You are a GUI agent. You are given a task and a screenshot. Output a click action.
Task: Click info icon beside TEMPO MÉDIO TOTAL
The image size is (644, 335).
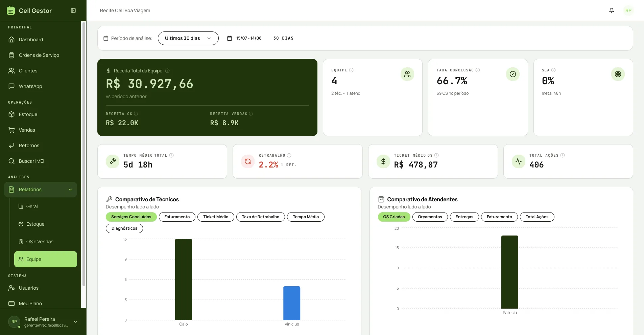pos(171,155)
